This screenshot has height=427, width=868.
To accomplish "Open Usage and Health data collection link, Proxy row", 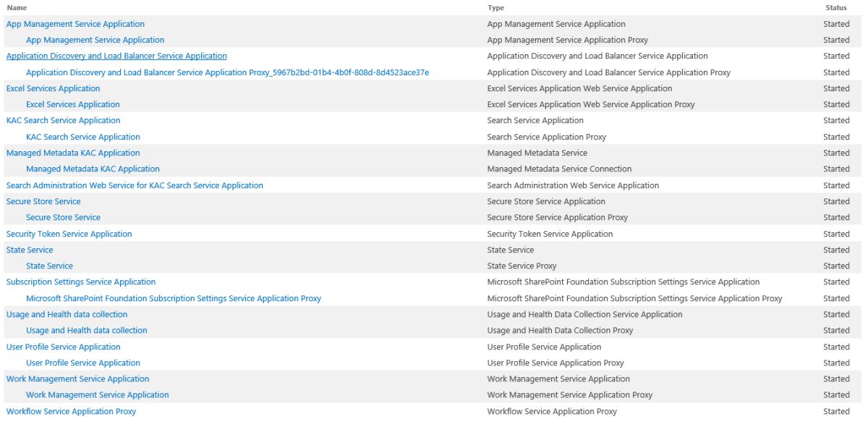I will point(87,330).
